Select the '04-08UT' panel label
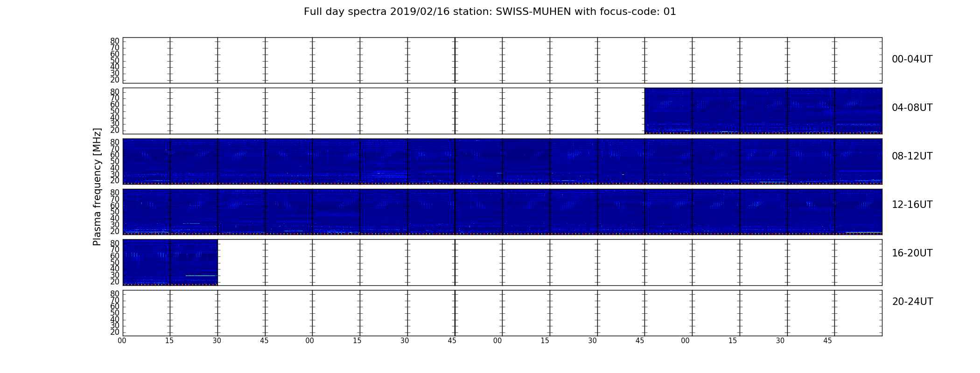 point(912,108)
